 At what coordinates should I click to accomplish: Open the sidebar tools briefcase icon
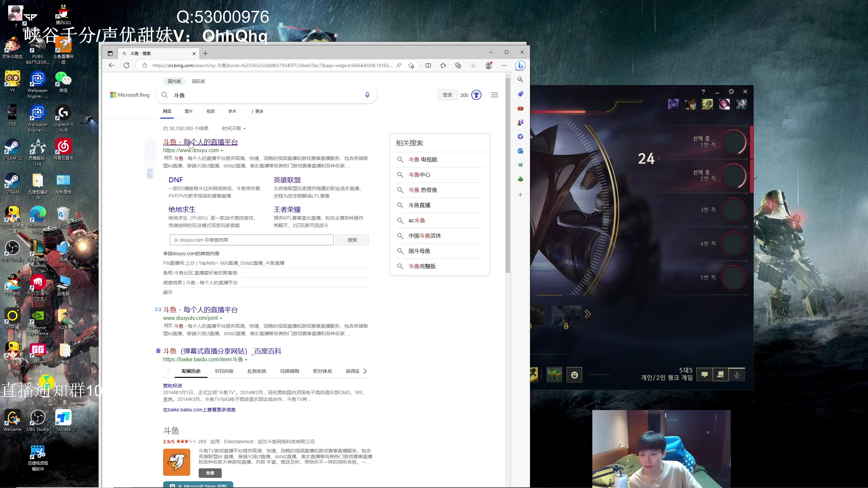tap(520, 108)
